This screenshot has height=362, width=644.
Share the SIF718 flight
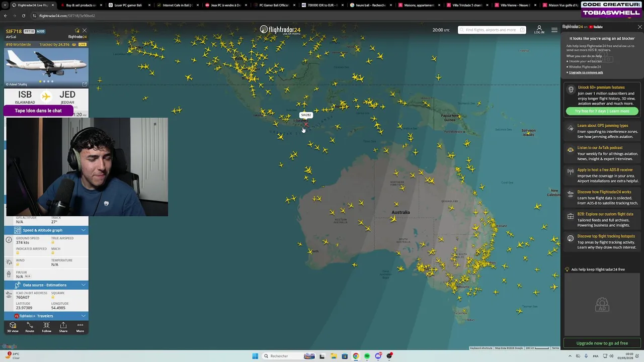coord(63,327)
